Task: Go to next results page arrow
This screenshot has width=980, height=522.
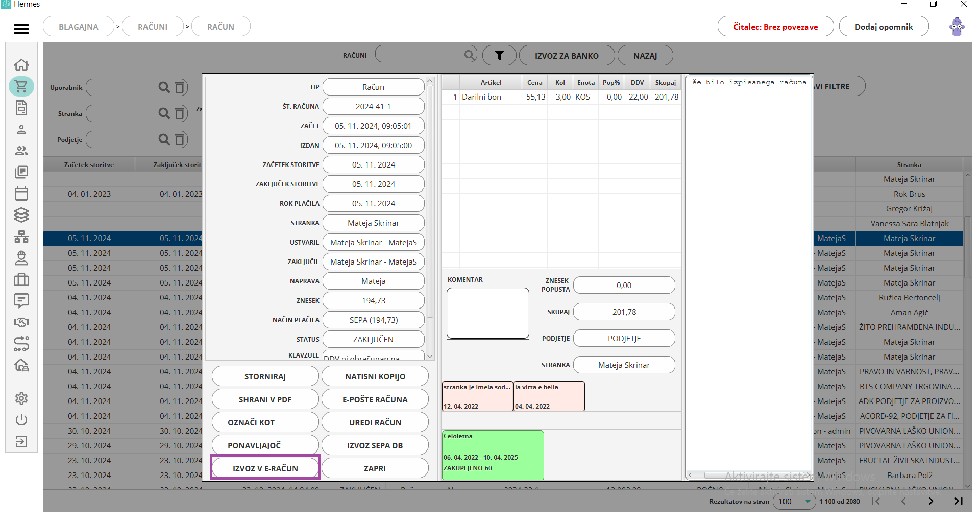Action: (930, 501)
